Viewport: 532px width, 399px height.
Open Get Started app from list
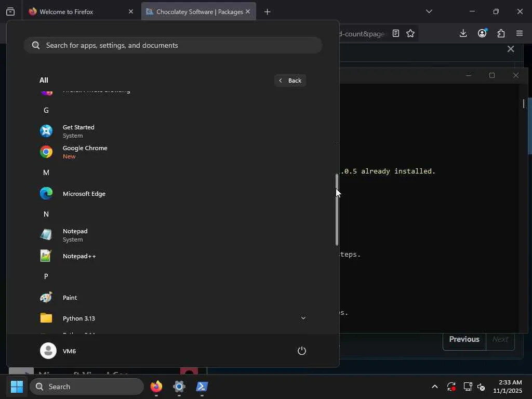pos(173,131)
